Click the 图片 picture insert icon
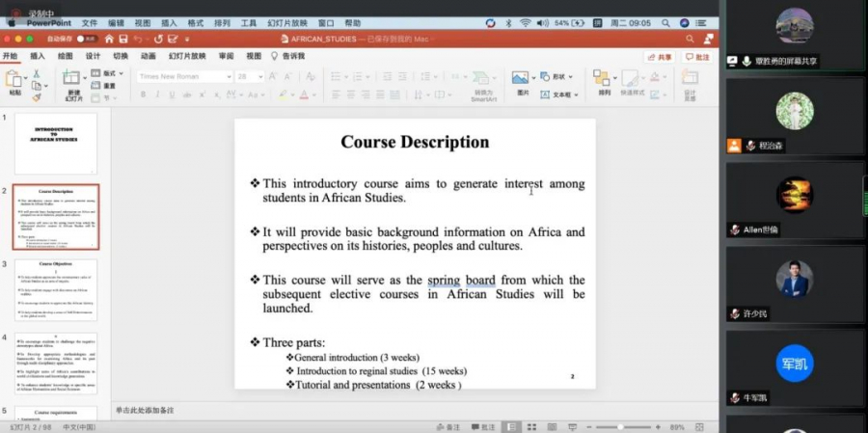Image resolution: width=868 pixels, height=433 pixels. (x=522, y=79)
